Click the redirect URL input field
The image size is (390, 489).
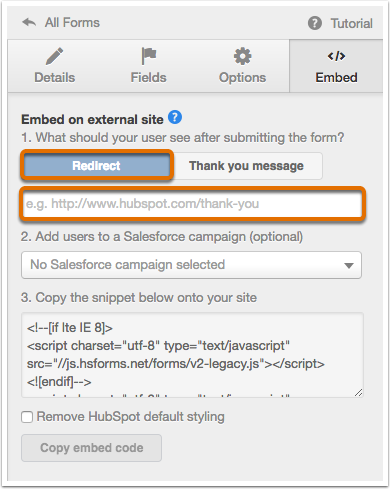192,204
